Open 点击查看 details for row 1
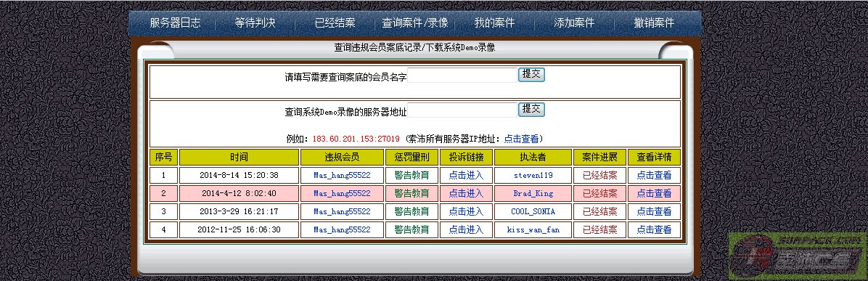This screenshot has height=281, width=868. [654, 176]
